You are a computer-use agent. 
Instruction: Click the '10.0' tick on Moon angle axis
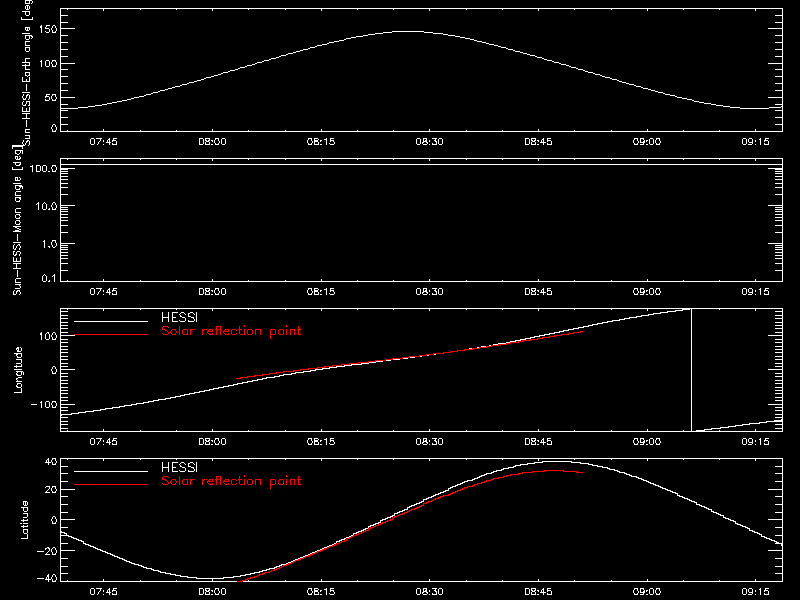[46, 206]
